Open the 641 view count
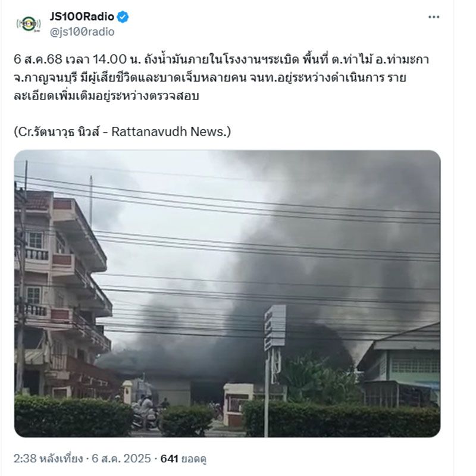This screenshot has height=476, width=476. tap(169, 458)
